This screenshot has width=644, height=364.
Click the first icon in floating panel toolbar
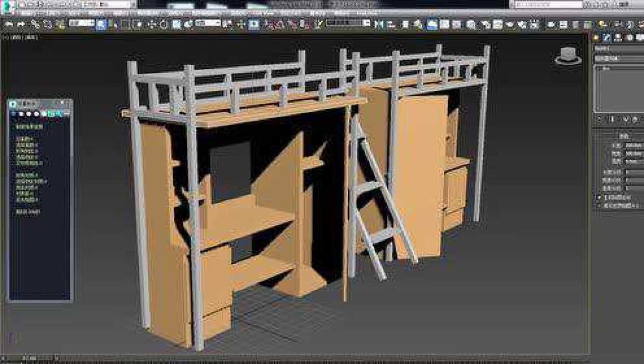point(13,114)
